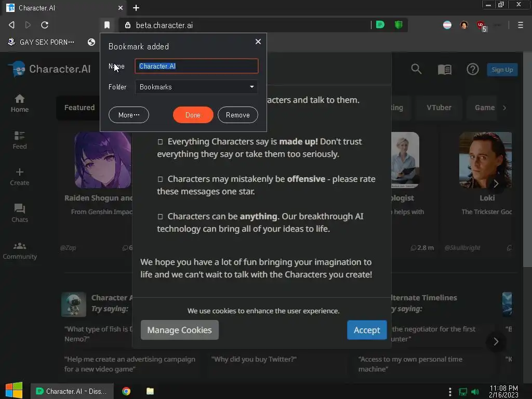
Task: Click the Manage Cookies button
Action: click(x=179, y=330)
